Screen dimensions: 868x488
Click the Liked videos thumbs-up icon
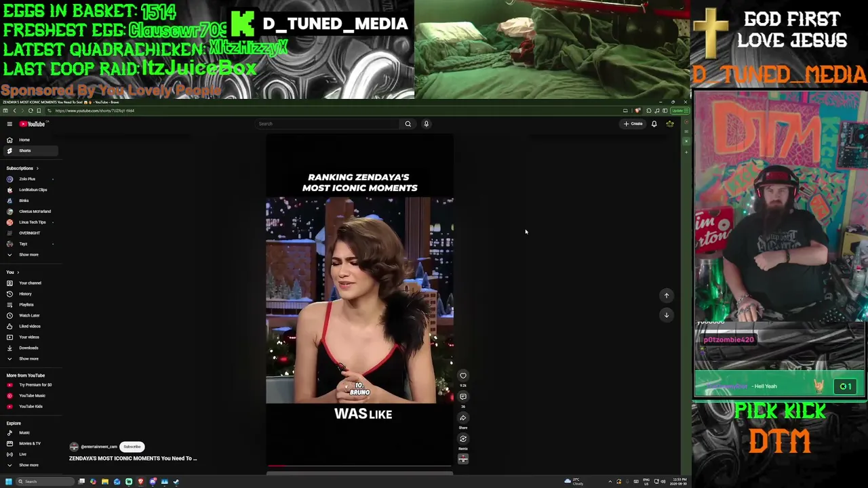pyautogui.click(x=9, y=327)
